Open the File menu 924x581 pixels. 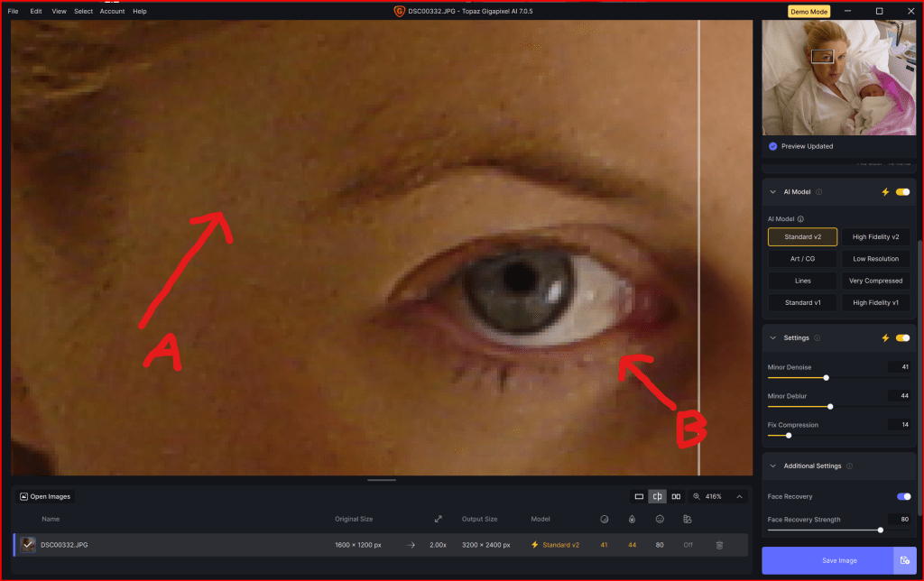[x=13, y=11]
